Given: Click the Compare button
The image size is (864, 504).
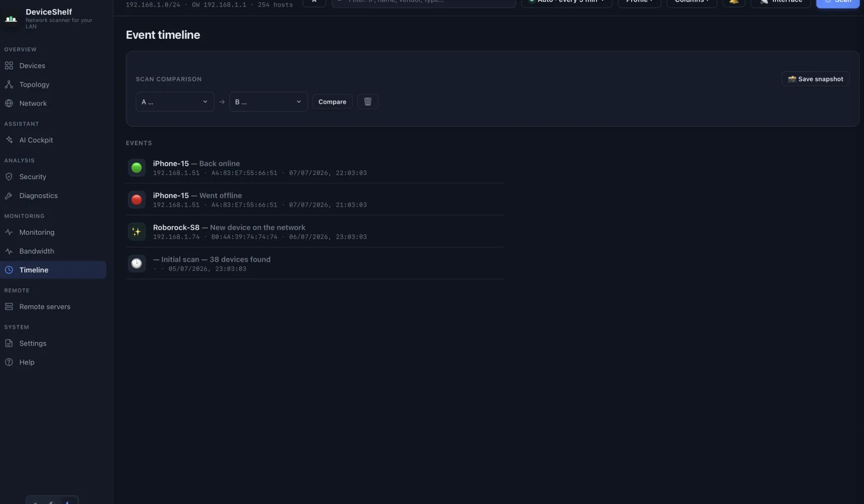Looking at the screenshot, I should tap(332, 102).
